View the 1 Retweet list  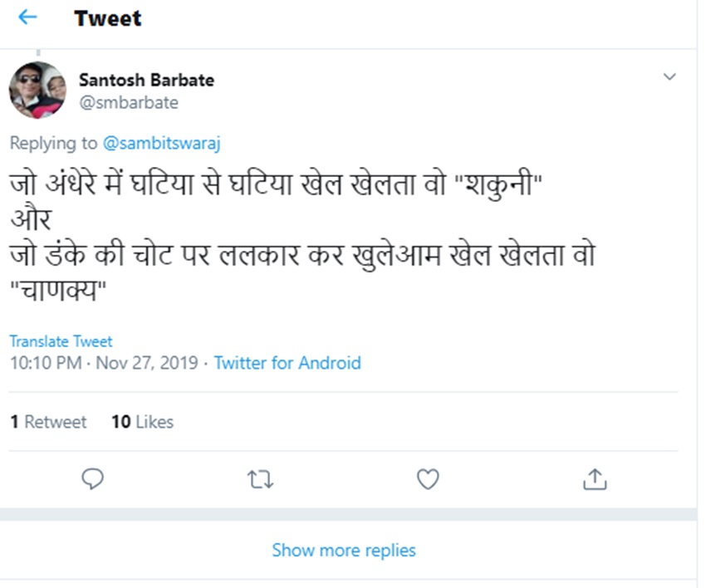[x=48, y=422]
